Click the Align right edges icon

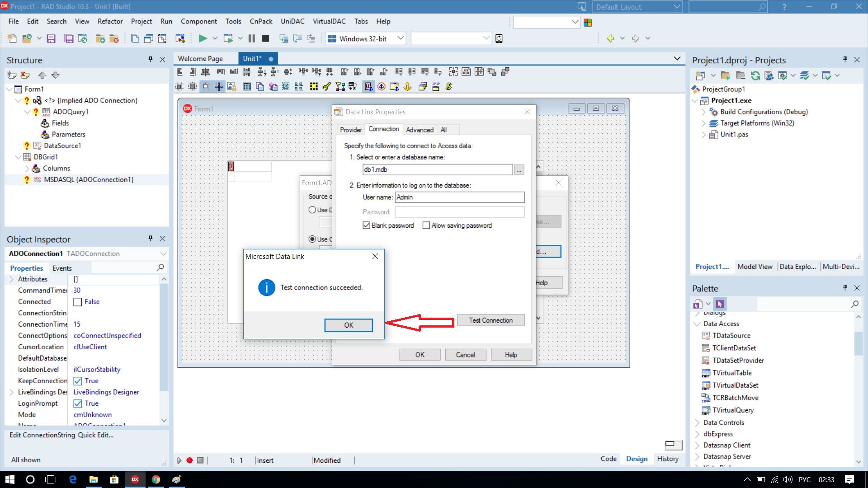[193, 72]
